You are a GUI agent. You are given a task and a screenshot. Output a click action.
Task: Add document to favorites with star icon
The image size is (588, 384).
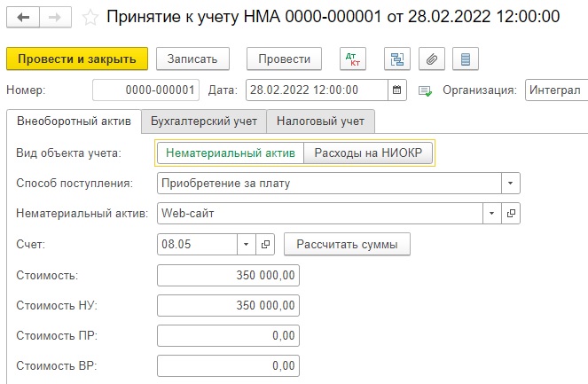click(x=90, y=17)
